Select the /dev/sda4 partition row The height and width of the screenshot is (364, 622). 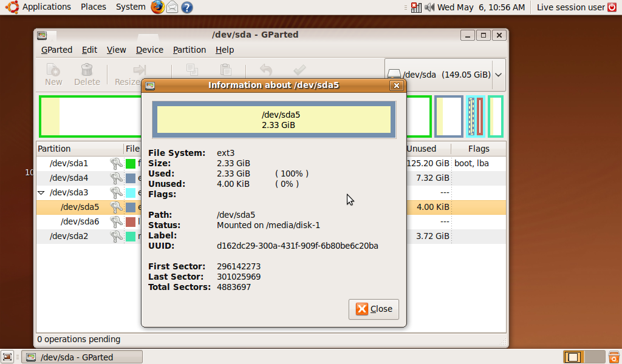(x=271, y=178)
